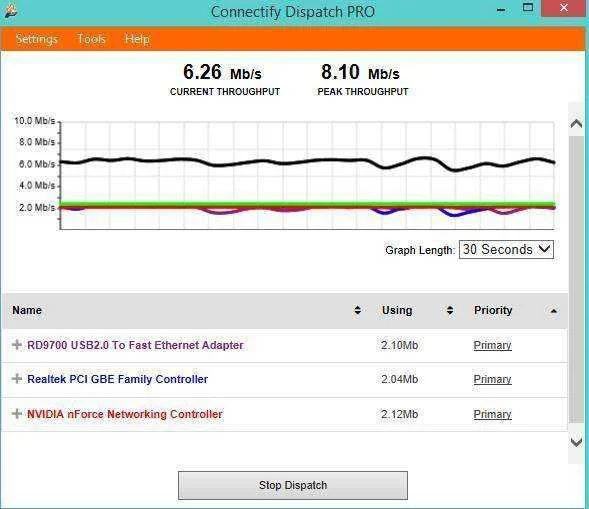The height and width of the screenshot is (509, 589).
Task: Select the NVIDIA nForce Networking Controller name
Action: [x=125, y=414]
